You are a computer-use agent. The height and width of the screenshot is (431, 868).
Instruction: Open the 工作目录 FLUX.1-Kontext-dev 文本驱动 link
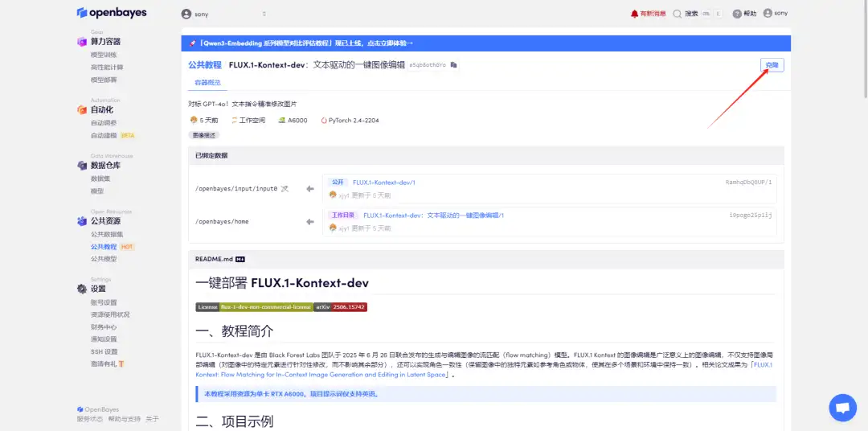click(x=433, y=215)
